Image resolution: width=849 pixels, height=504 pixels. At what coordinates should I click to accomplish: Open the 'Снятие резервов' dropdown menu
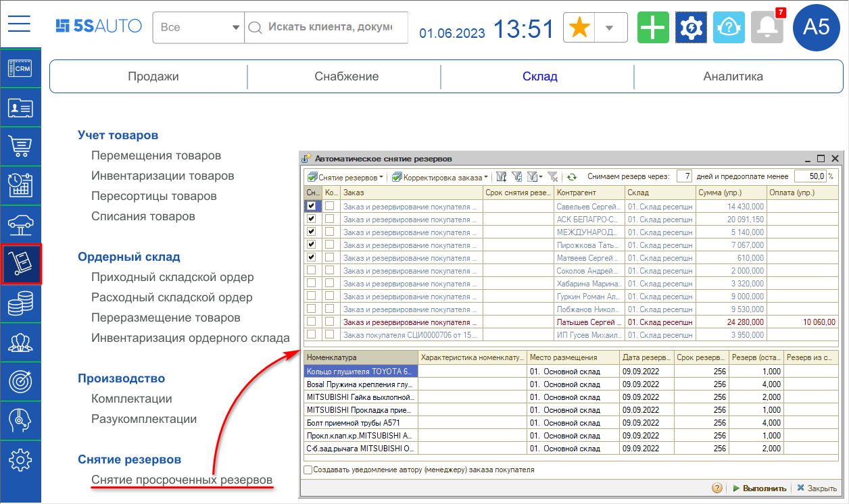point(345,177)
